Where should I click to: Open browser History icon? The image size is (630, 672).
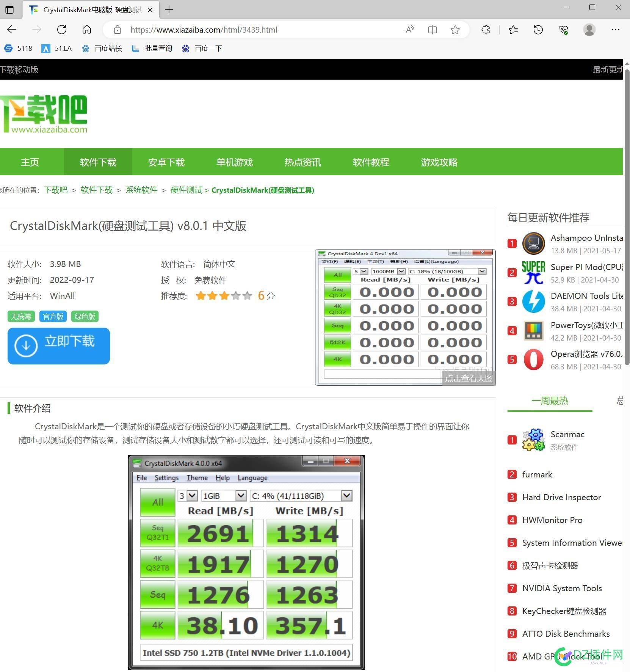point(538,30)
